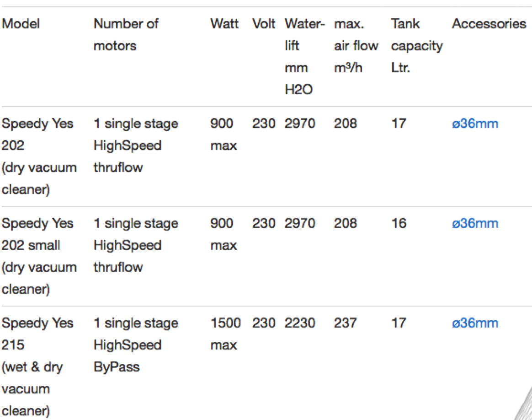The width and height of the screenshot is (532, 420).
Task: Click the Accessories column header
Action: click(489, 24)
